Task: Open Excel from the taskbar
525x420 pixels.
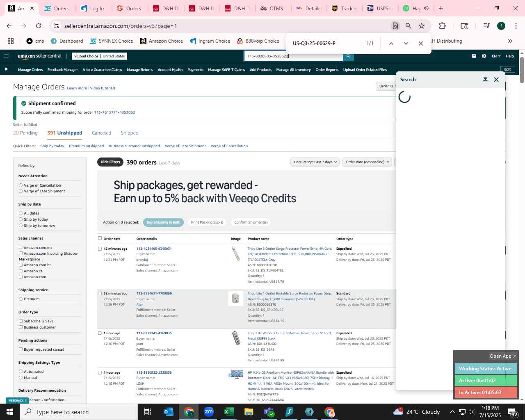Action: tap(229, 412)
